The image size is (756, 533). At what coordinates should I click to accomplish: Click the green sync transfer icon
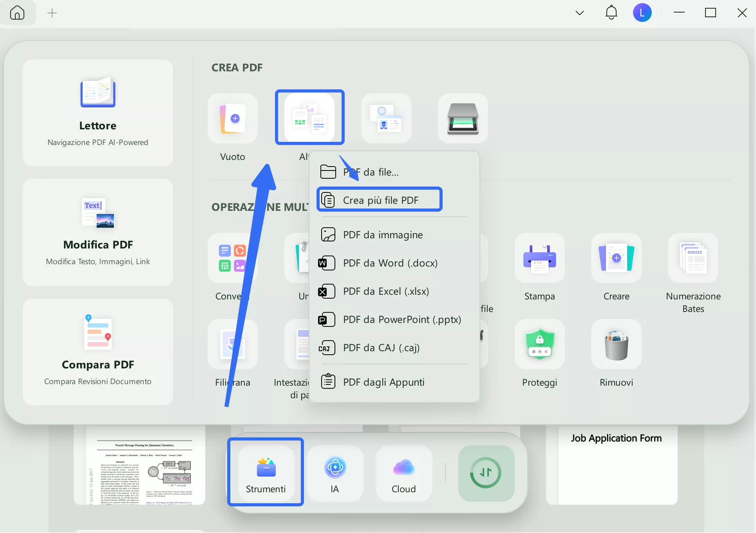coord(486,473)
